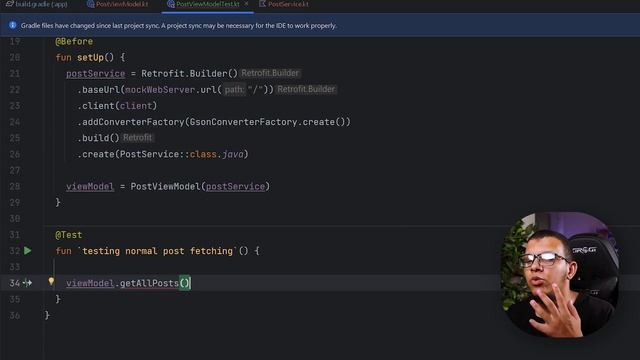Click getAllPosts call on line 34

(x=149, y=283)
